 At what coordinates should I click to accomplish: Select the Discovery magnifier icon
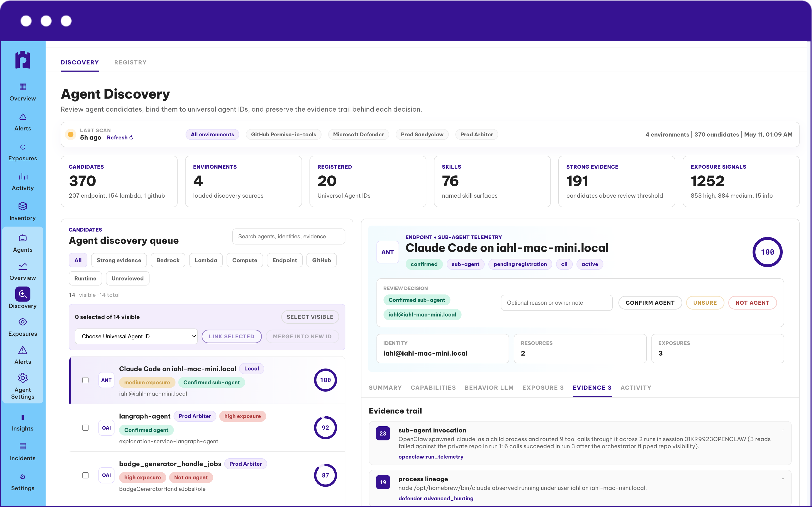coord(23,294)
